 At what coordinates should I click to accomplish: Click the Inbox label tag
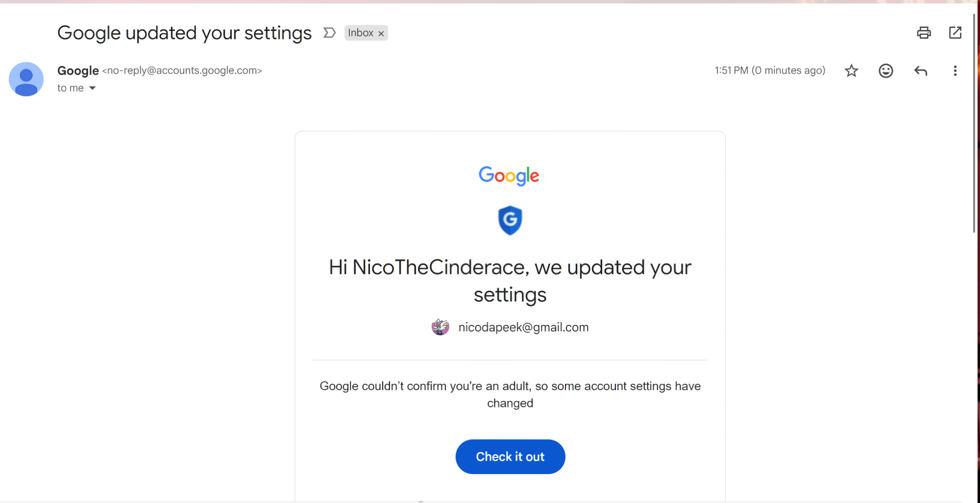(361, 33)
